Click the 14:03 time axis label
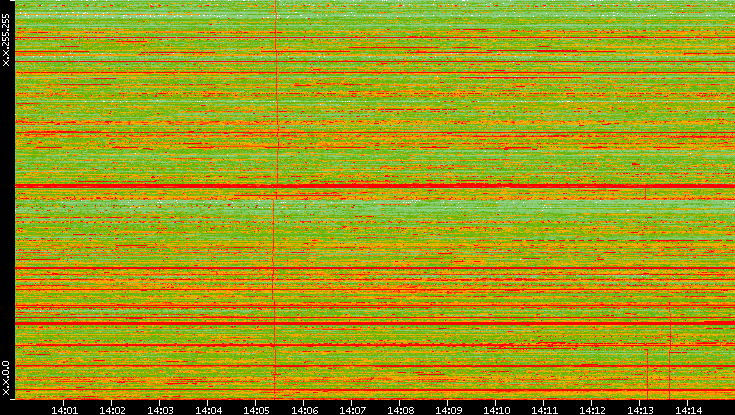Image resolution: width=735 pixels, height=415 pixels. (160, 410)
